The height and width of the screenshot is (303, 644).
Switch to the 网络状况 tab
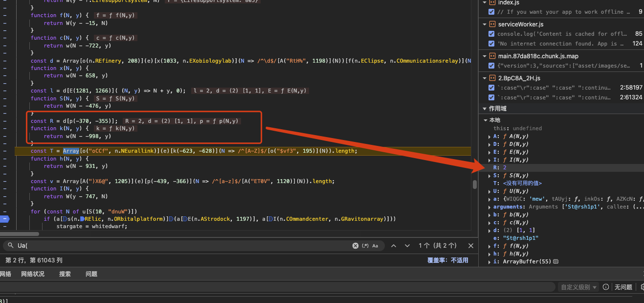click(x=33, y=274)
